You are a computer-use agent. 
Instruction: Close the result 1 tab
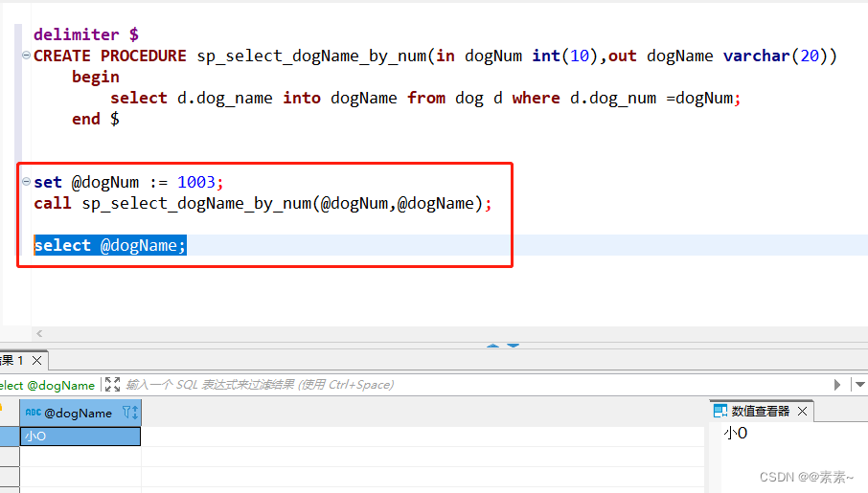point(37,361)
